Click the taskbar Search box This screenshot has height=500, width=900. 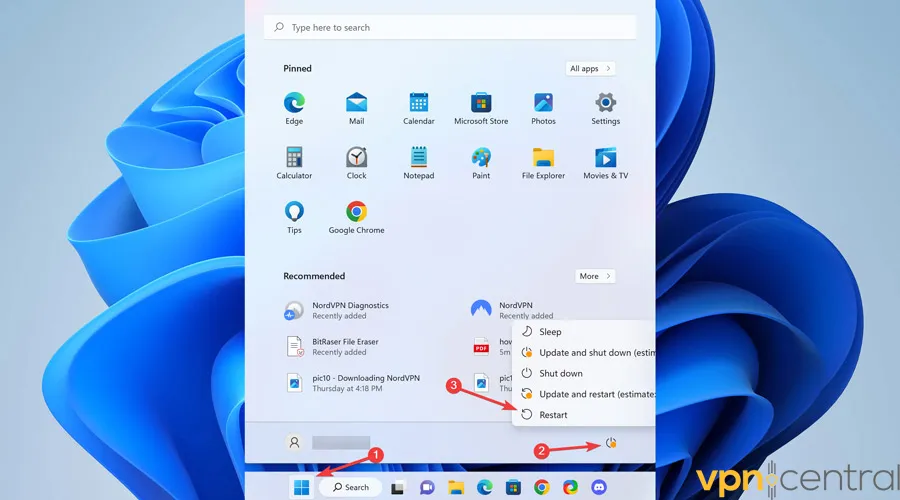tap(350, 487)
